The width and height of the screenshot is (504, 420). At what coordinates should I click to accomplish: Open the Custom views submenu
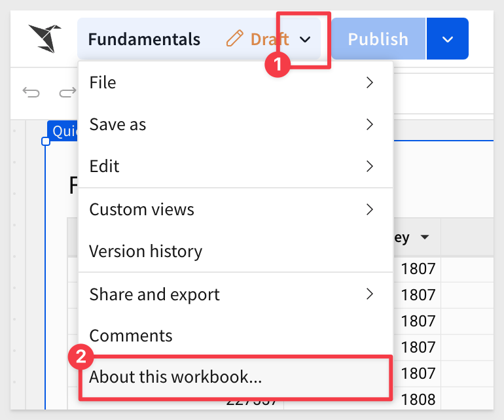pyautogui.click(x=236, y=209)
